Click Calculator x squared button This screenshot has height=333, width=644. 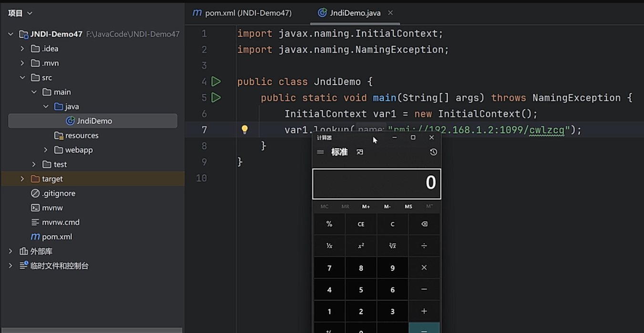click(361, 246)
